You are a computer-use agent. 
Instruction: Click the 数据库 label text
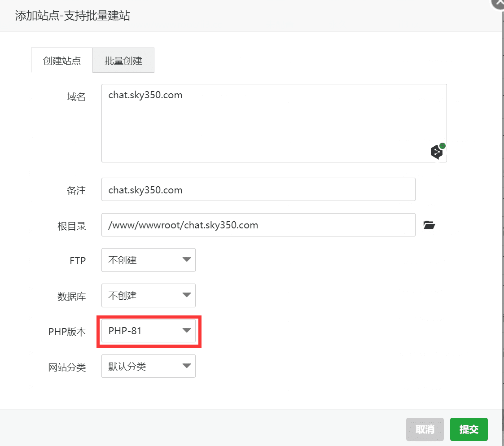(71, 297)
